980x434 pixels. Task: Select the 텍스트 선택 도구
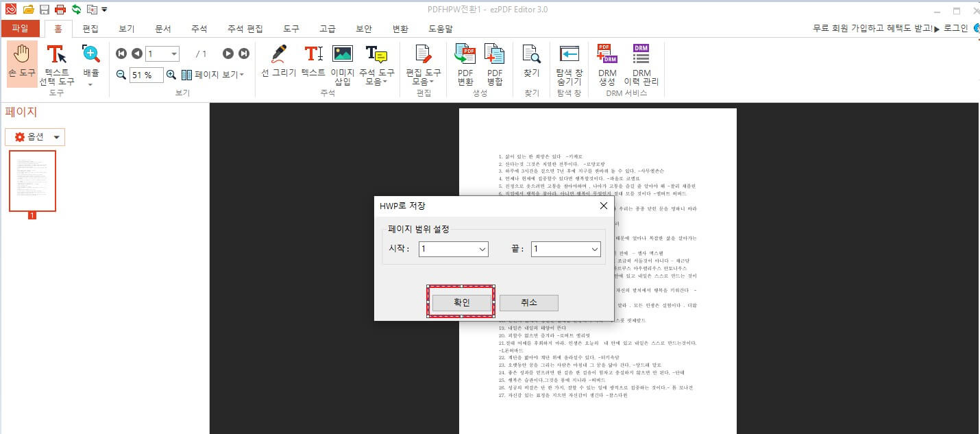coord(57,62)
